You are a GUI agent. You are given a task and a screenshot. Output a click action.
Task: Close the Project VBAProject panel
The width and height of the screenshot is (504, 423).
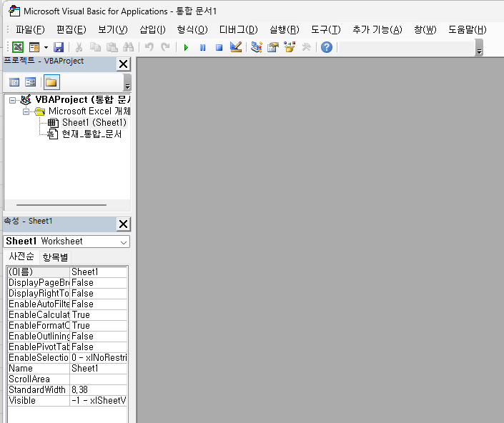(124, 64)
